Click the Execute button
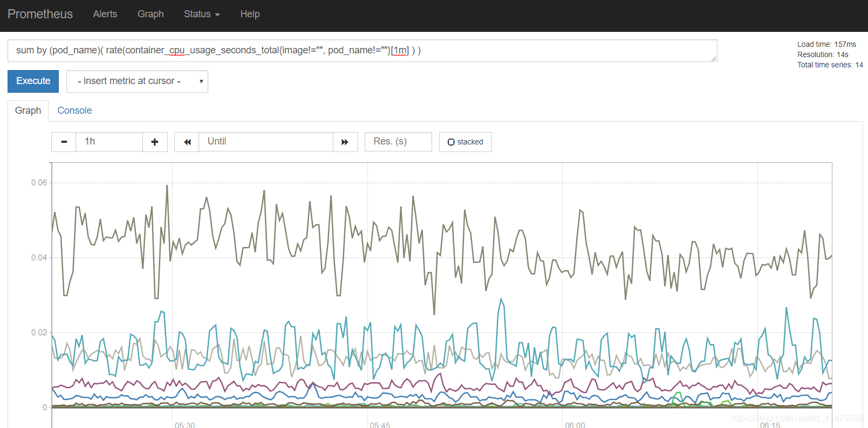The height and width of the screenshot is (428, 868). pyautogui.click(x=33, y=81)
